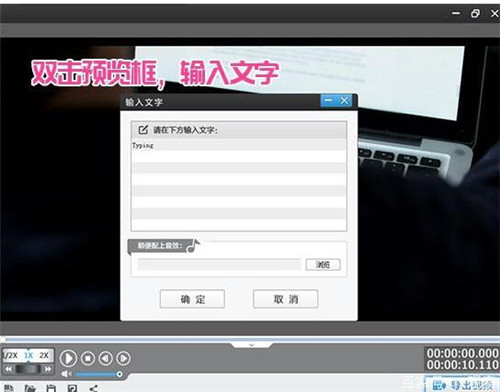Viewport: 500px width, 392px height.
Task: Click the pink 双击预览框 caption in preview
Action: (155, 73)
